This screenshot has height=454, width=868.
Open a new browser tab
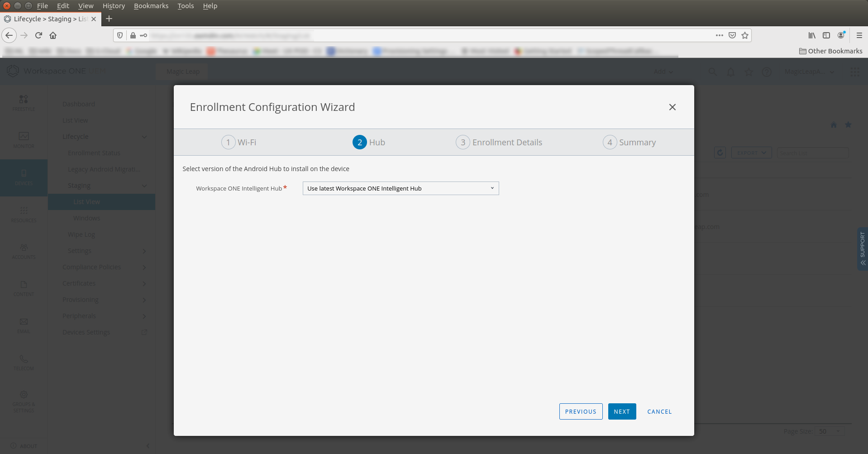click(109, 19)
